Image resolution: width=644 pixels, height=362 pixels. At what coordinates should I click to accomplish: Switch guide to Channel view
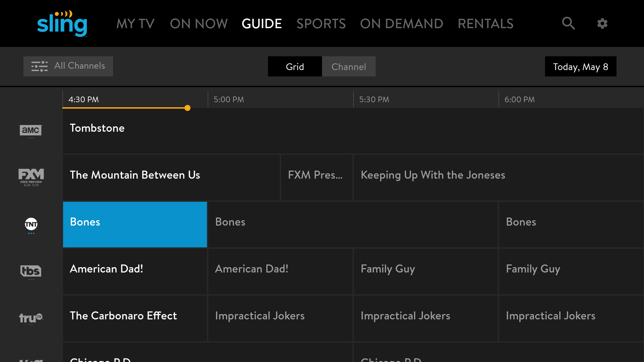348,67
